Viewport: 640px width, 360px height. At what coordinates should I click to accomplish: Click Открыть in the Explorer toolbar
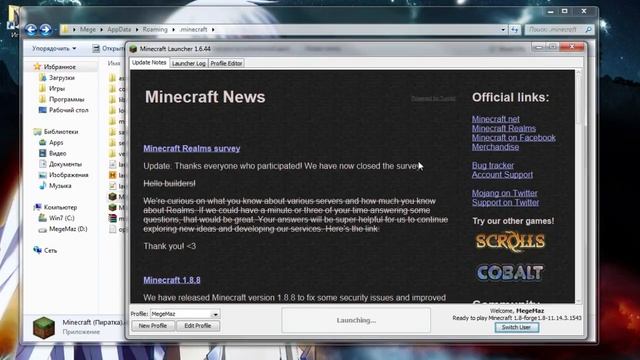(x=108, y=49)
